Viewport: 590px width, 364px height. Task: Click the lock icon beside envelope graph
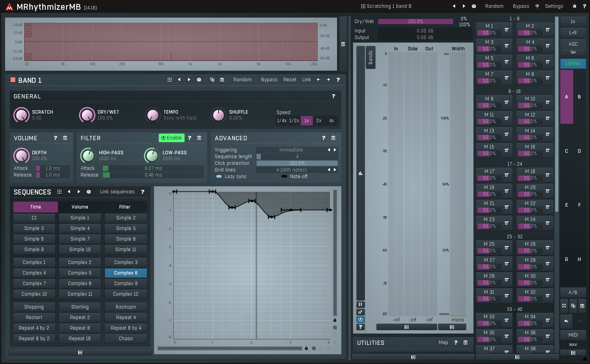[335, 320]
